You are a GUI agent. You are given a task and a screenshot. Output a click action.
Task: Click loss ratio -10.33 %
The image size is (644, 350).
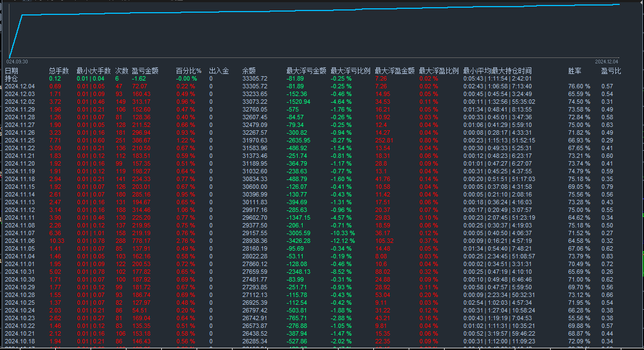[343, 233]
